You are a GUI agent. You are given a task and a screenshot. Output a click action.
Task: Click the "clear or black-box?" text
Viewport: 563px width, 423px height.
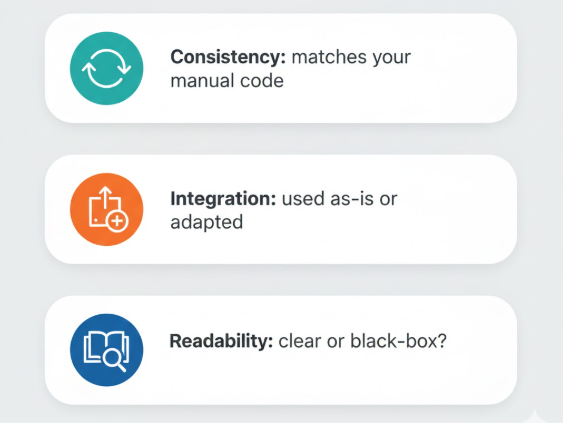coord(362,341)
